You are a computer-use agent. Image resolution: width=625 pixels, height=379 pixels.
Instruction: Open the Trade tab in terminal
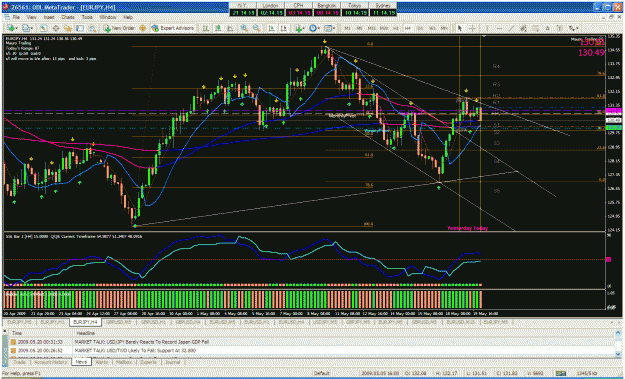tap(19, 362)
